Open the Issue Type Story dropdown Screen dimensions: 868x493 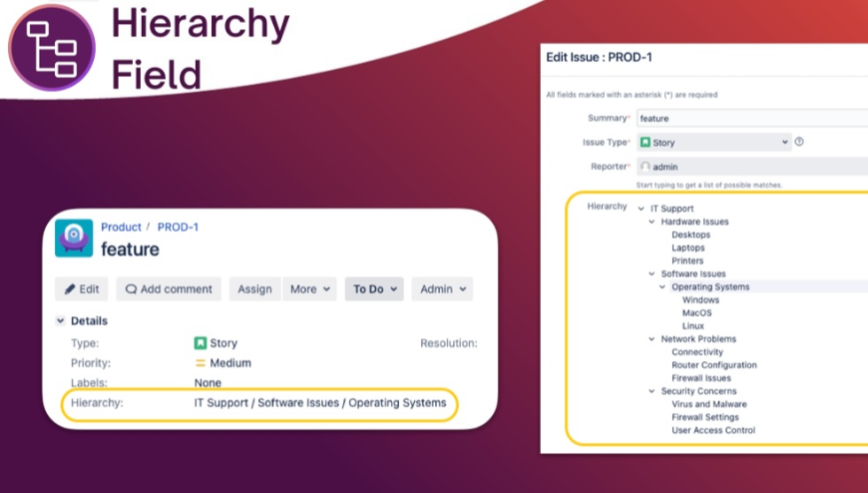coord(714,143)
